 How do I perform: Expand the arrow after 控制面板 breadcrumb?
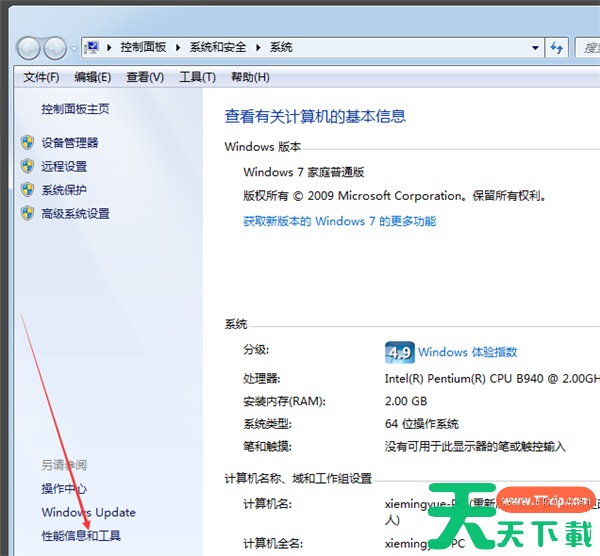[178, 47]
